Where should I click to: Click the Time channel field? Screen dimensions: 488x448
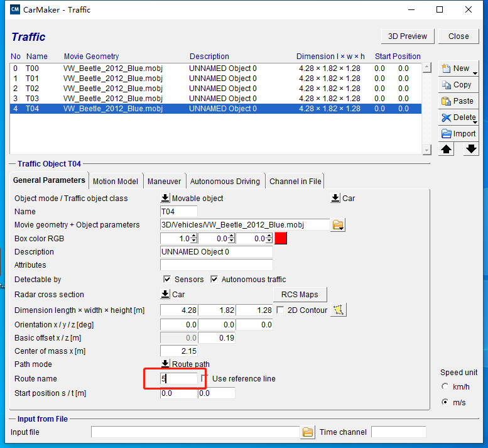coord(399,432)
